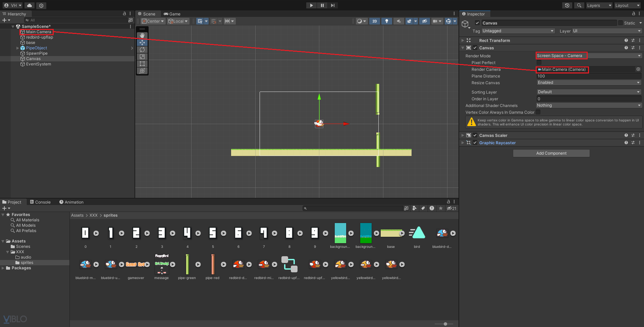Switch to the Console tab
Image resolution: width=644 pixels, height=327 pixels.
click(40, 202)
